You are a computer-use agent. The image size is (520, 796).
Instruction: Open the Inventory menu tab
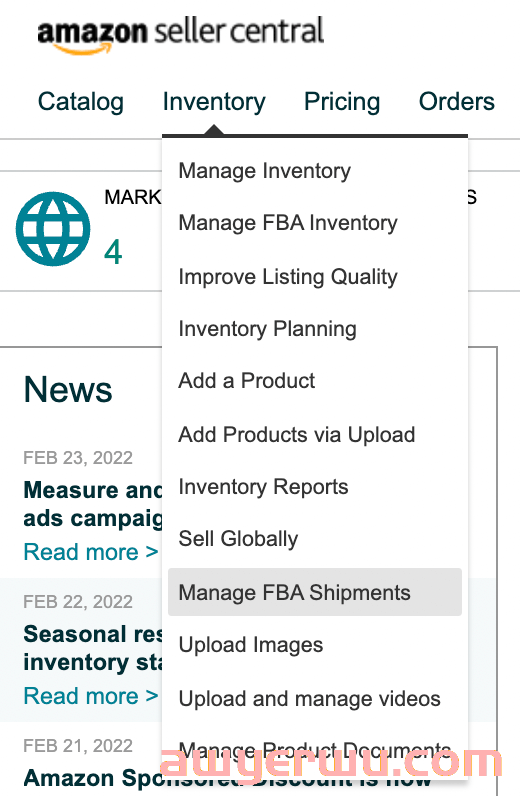coord(214,102)
